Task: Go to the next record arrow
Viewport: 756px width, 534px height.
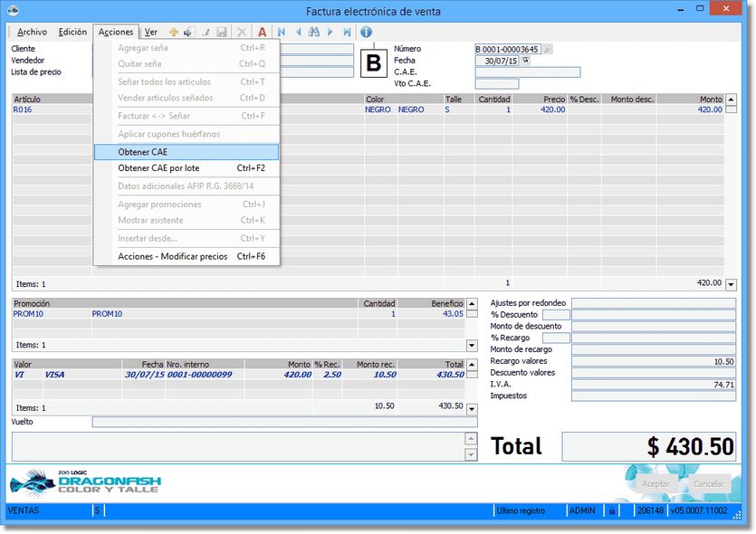Action: point(330,32)
